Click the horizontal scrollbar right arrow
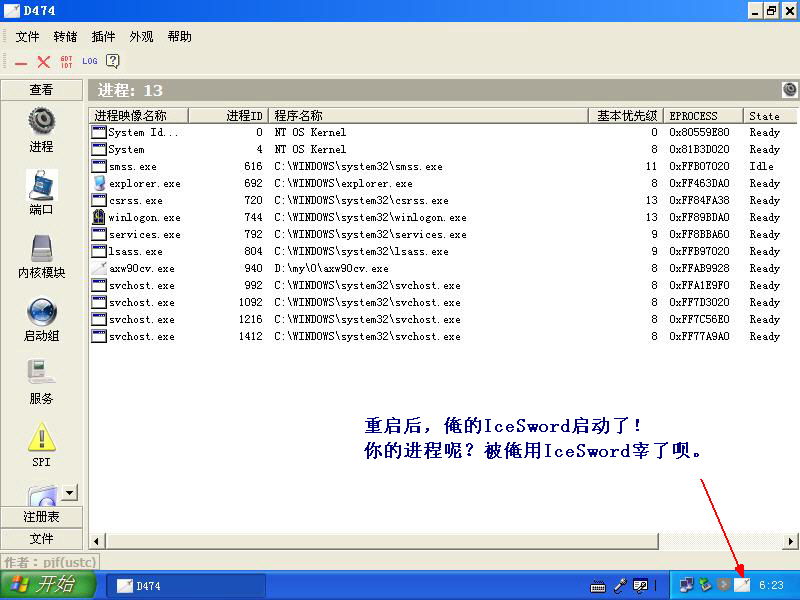Image resolution: width=800 pixels, height=600 pixels. tap(790, 541)
